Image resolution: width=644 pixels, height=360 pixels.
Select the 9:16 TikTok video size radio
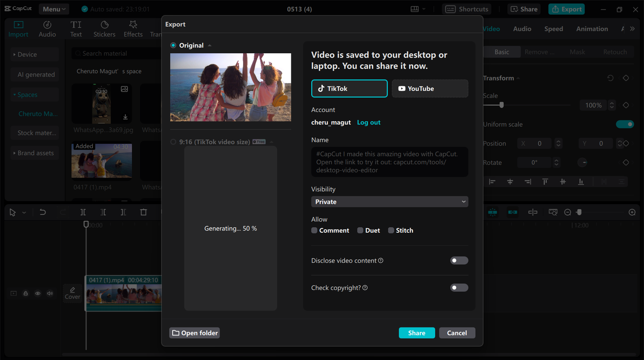(x=173, y=142)
